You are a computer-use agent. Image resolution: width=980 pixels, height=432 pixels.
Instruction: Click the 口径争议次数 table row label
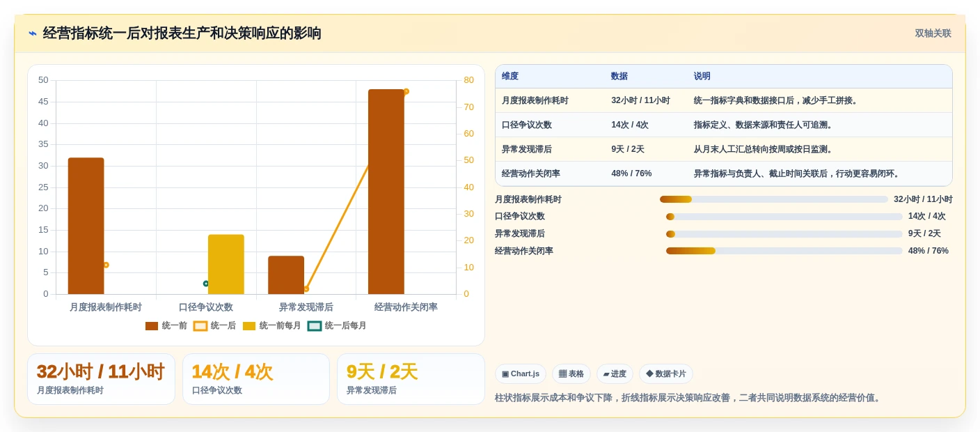tap(527, 125)
